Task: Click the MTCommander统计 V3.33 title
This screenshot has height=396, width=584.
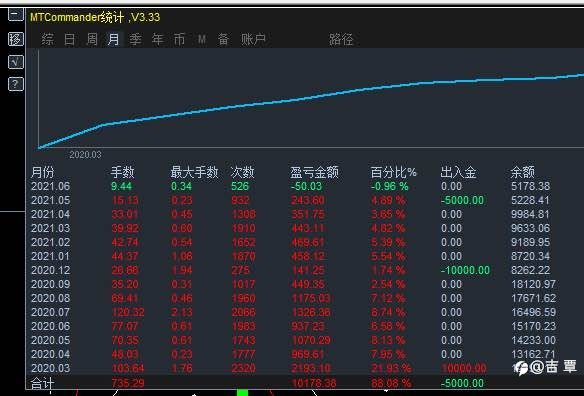Action: point(95,17)
